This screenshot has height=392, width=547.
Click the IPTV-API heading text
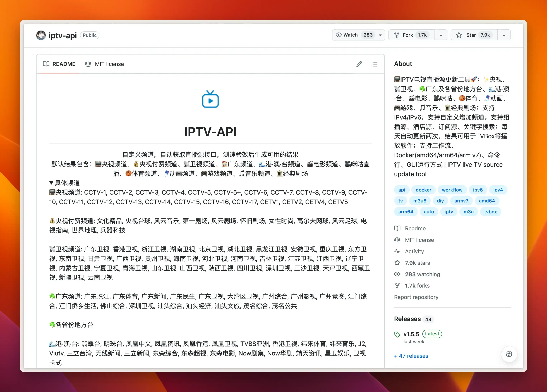point(210,132)
